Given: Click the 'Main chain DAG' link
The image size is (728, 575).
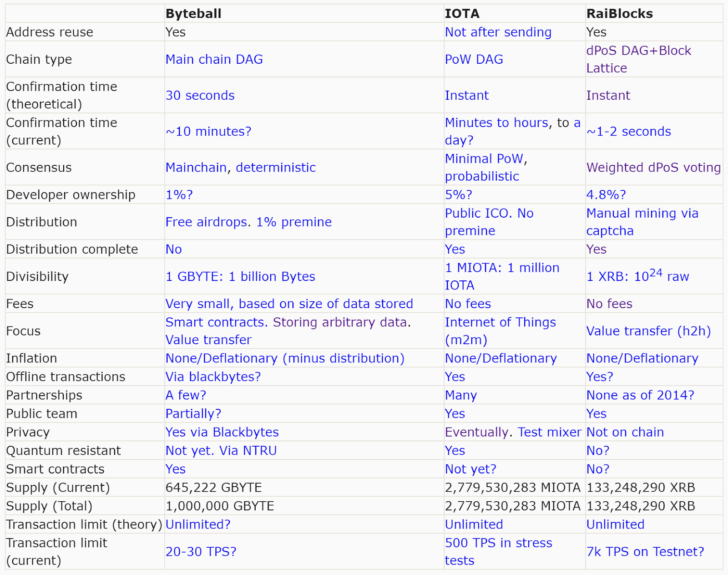Looking at the screenshot, I should (x=214, y=59).
